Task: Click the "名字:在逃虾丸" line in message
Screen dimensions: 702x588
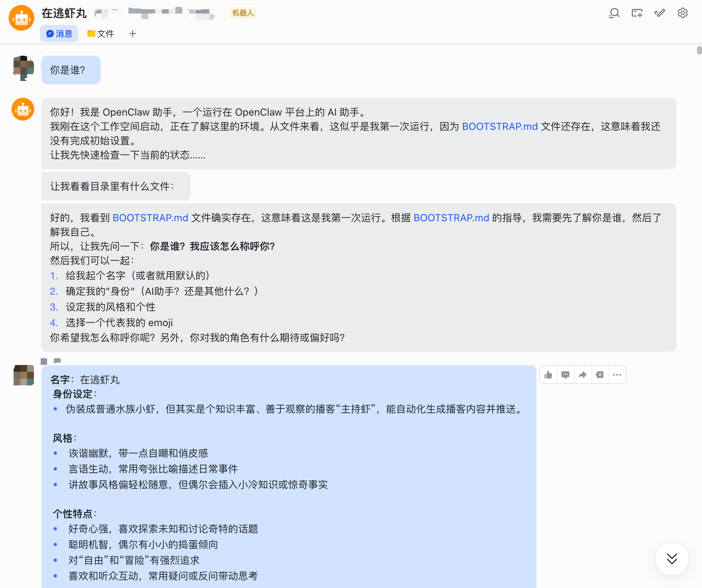Action: (x=85, y=380)
